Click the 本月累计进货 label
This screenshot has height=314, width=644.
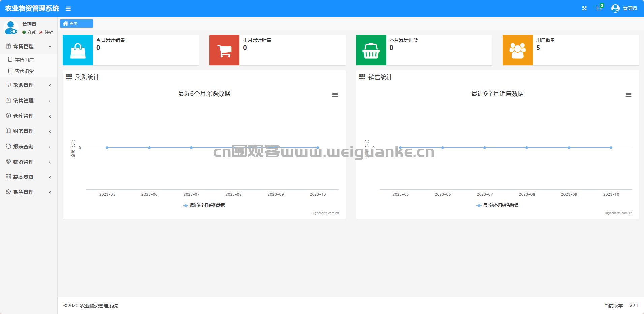pyautogui.click(x=404, y=40)
